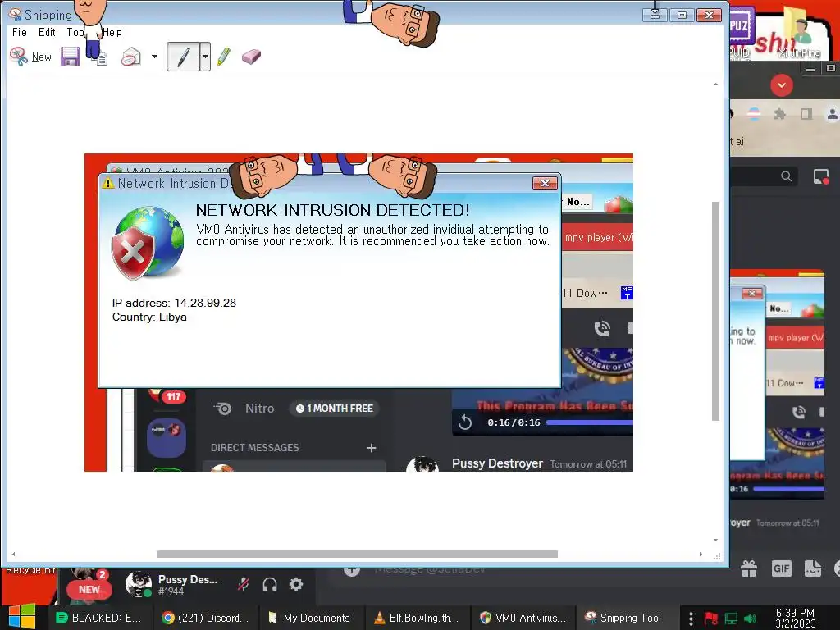Viewport: 840px width, 630px height.
Task: Open the File menu in Snipping Tool
Action: pos(20,32)
